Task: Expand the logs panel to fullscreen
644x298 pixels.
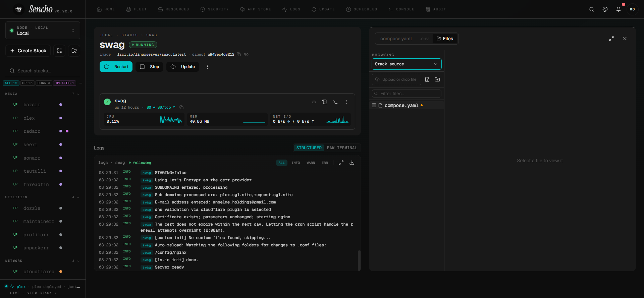Action: click(341, 163)
